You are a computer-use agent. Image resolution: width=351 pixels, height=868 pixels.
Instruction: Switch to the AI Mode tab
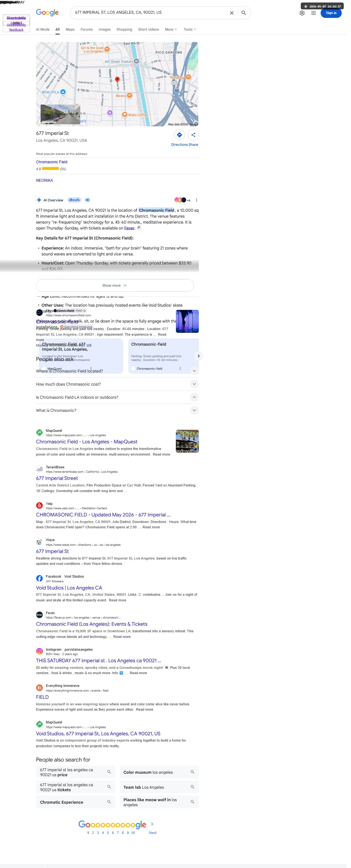pyautogui.click(x=43, y=30)
